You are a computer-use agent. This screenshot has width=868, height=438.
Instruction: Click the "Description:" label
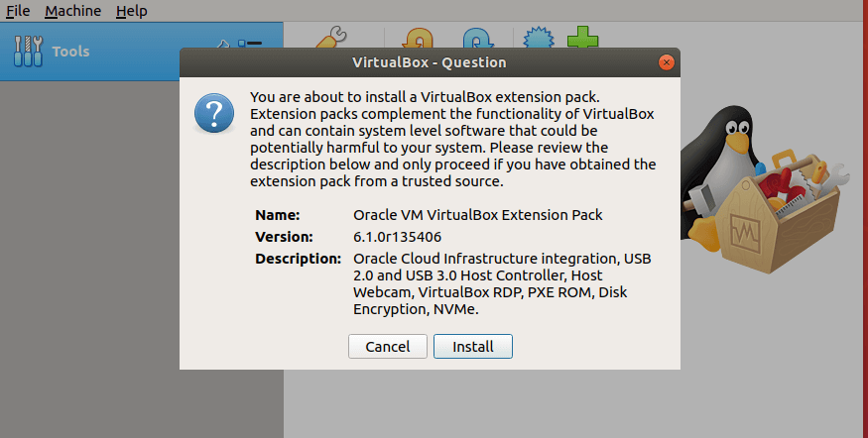coord(298,259)
